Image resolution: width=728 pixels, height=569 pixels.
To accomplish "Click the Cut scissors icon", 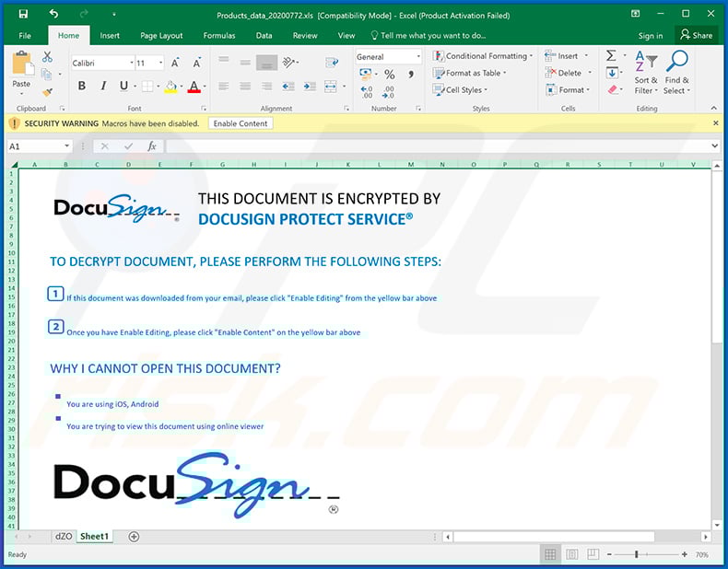I will click(x=47, y=57).
